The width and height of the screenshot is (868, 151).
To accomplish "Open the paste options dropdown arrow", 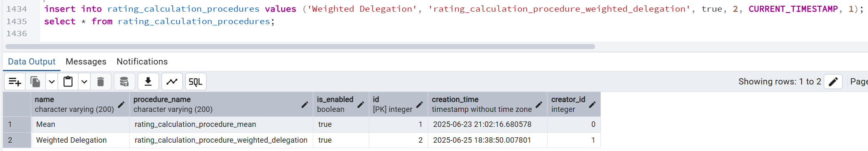I will (x=84, y=82).
